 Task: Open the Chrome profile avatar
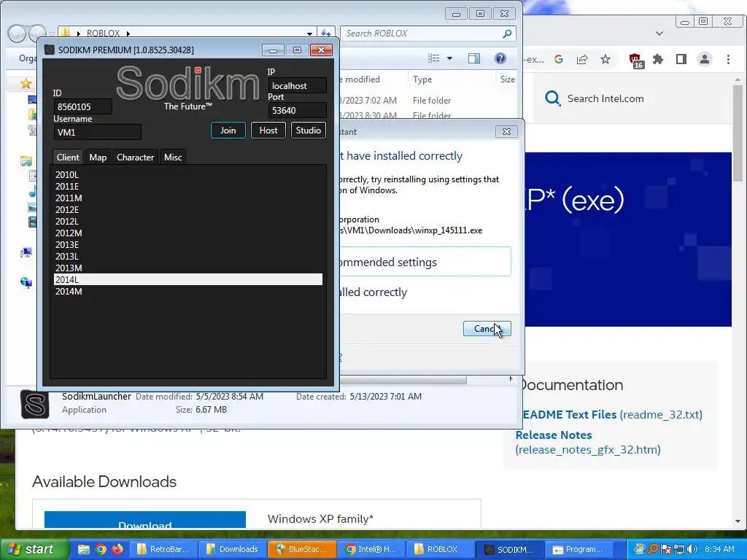(x=705, y=59)
